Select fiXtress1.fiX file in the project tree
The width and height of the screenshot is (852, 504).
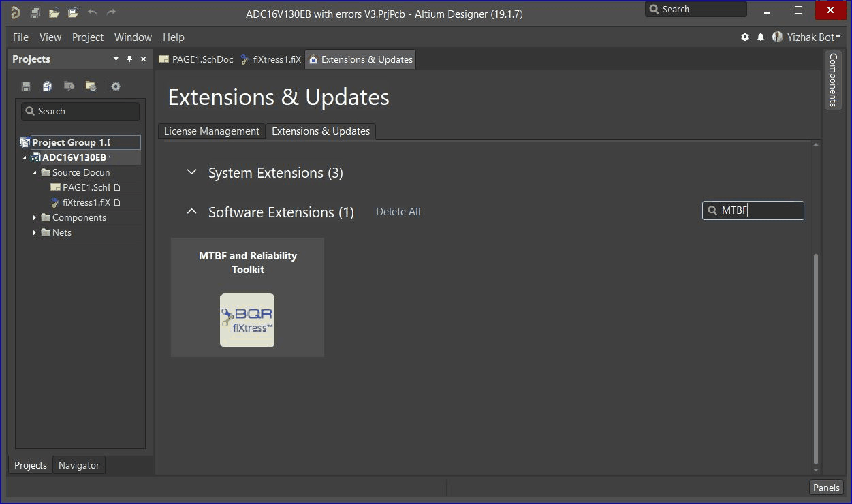coord(86,202)
